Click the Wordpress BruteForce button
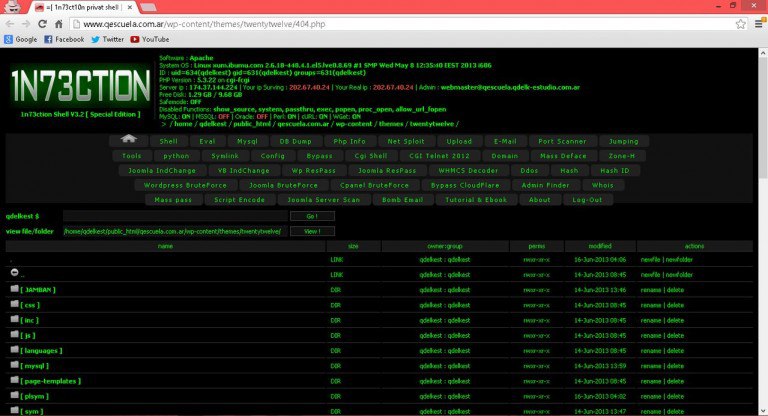 pos(186,185)
